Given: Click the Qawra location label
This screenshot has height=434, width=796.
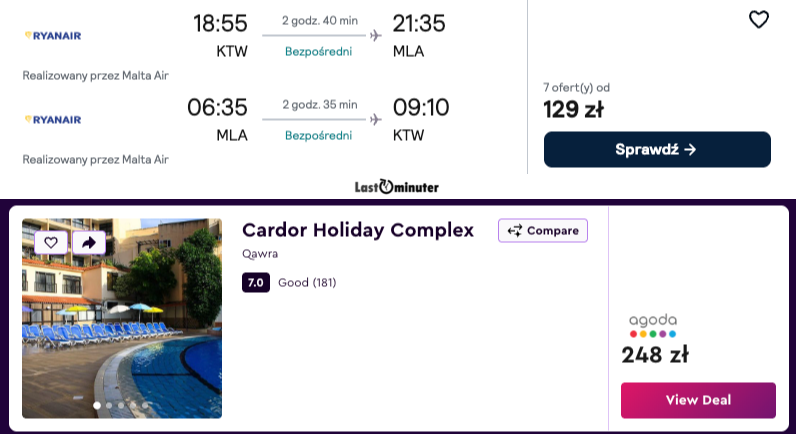Looking at the screenshot, I should pyautogui.click(x=260, y=254).
